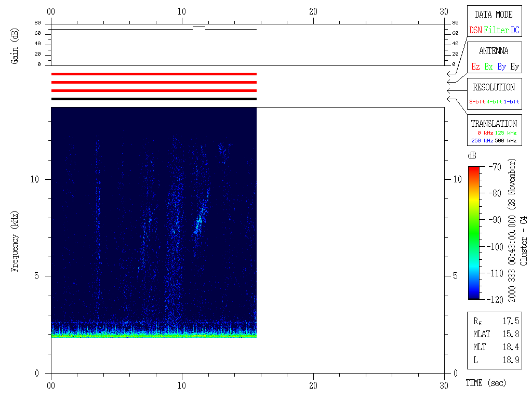Pick the blue By antenna label

501,67
